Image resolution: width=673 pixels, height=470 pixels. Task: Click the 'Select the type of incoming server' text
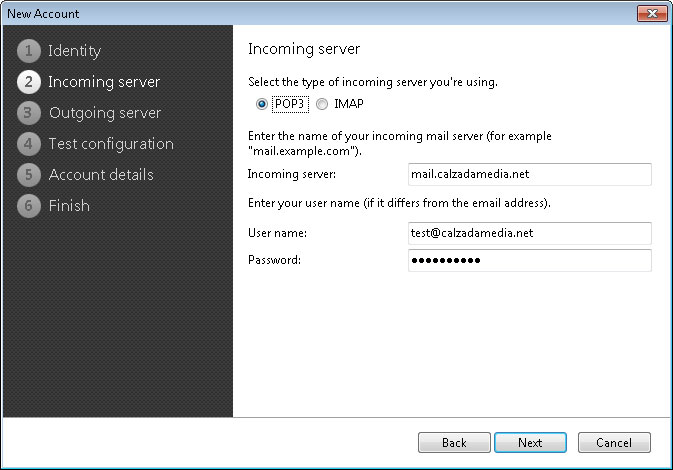click(373, 82)
